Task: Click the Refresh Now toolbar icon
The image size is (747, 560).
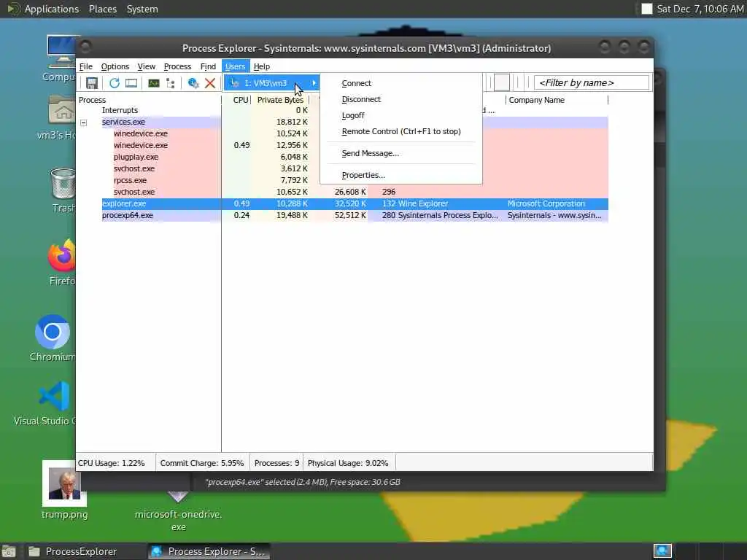Action: point(115,83)
